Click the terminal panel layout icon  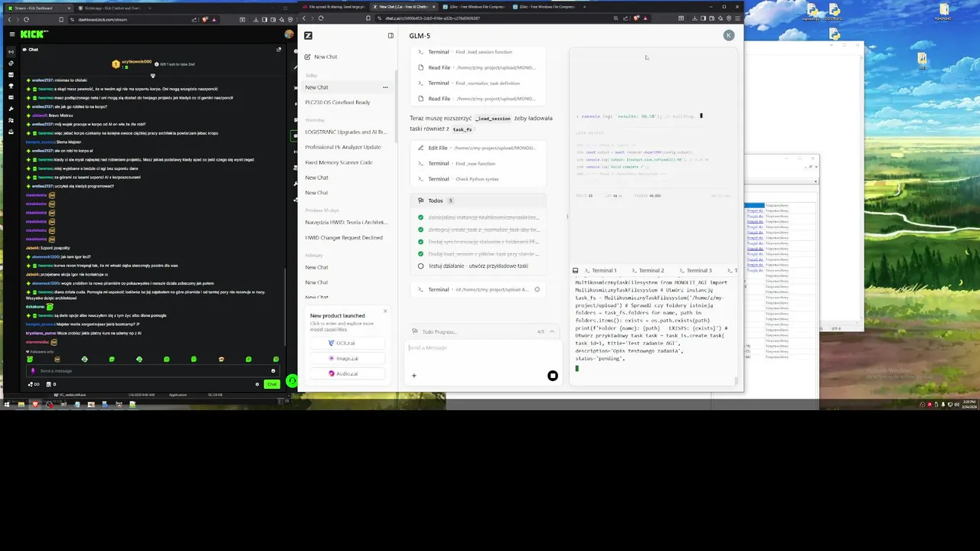[575, 270]
